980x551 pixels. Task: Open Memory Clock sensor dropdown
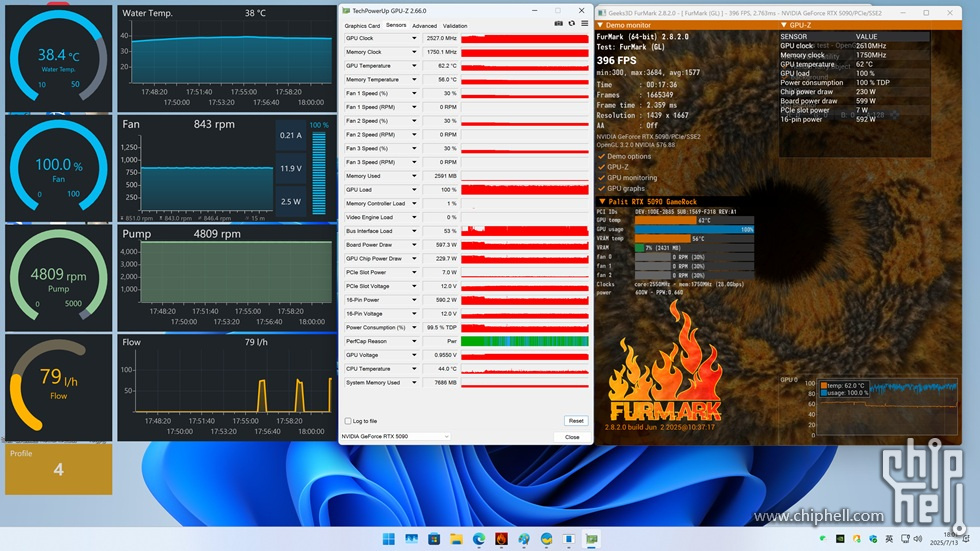pyautogui.click(x=414, y=52)
